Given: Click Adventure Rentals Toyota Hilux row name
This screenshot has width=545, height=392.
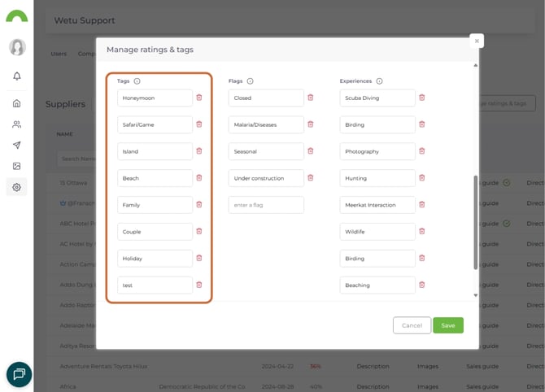Looking at the screenshot, I should [x=103, y=366].
